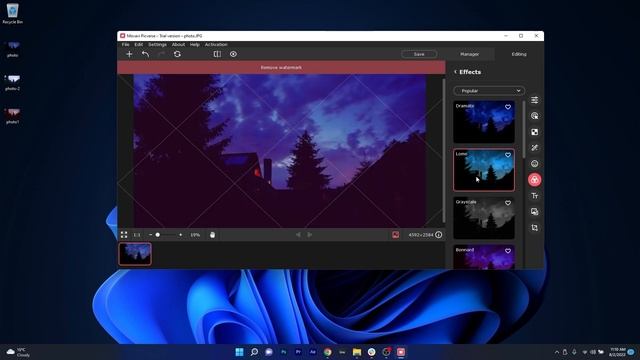The image size is (640, 360).
Task: Reset all changes with circular arrows icon
Action: 177,54
